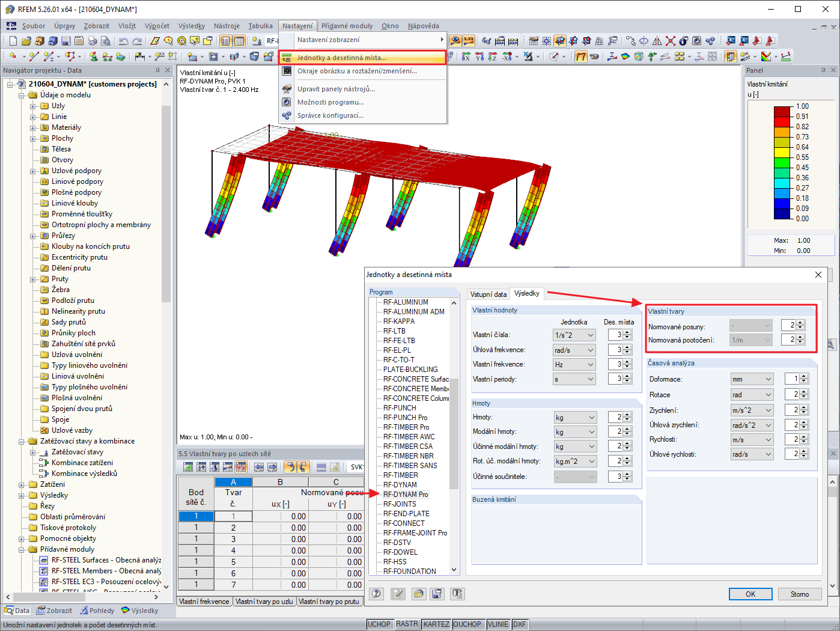
Task: Open Deformace mm unit dropdown
Action: [752, 379]
